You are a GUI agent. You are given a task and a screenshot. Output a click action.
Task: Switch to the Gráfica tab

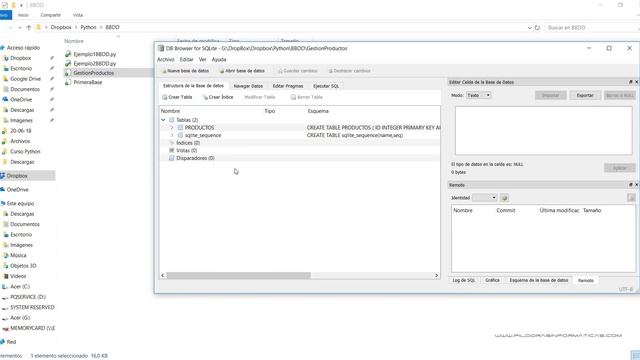pos(492,280)
